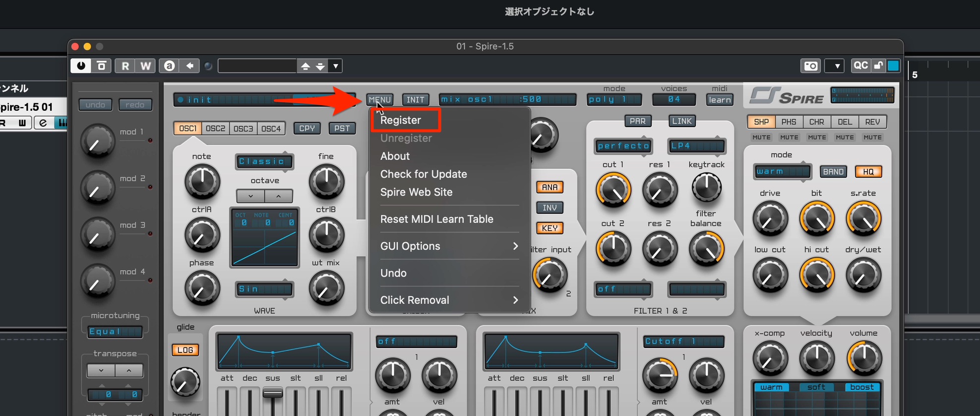Image resolution: width=980 pixels, height=416 pixels.
Task: Click the PST paste oscillator button
Action: (x=342, y=128)
